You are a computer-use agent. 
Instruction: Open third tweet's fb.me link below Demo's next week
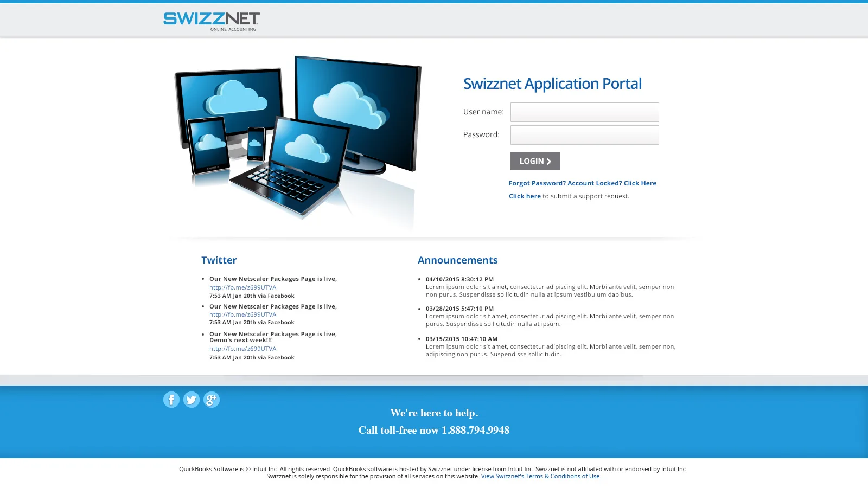243,349
